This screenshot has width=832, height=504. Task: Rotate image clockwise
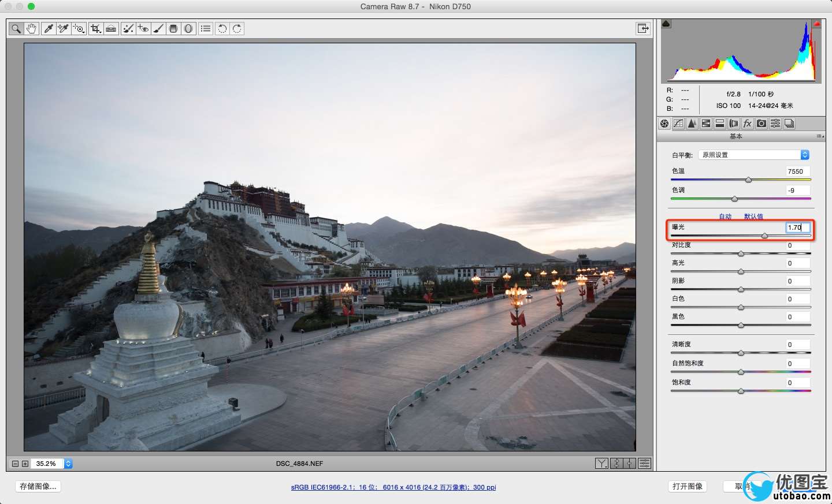[x=237, y=28]
